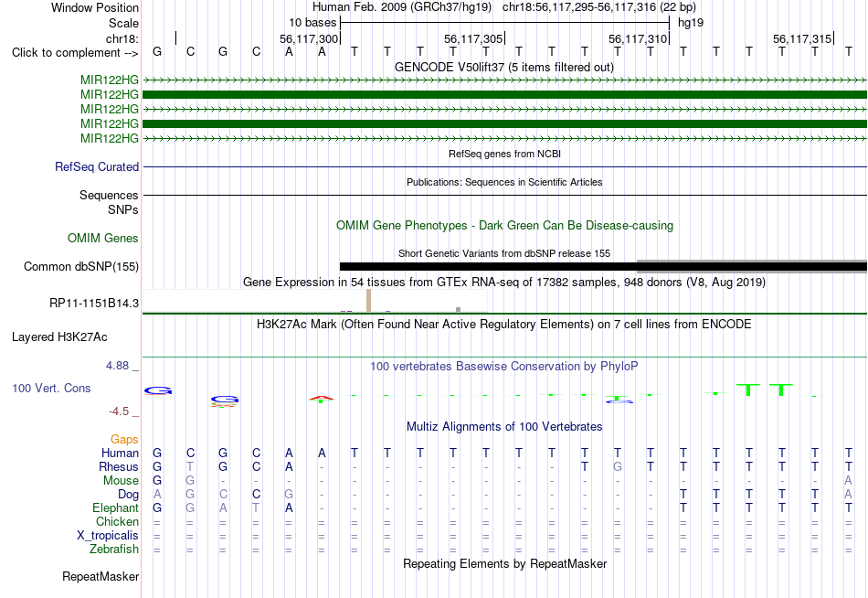
Task: Open 'Publications: Sequences in Scientific Articles' title
Action: tap(504, 182)
